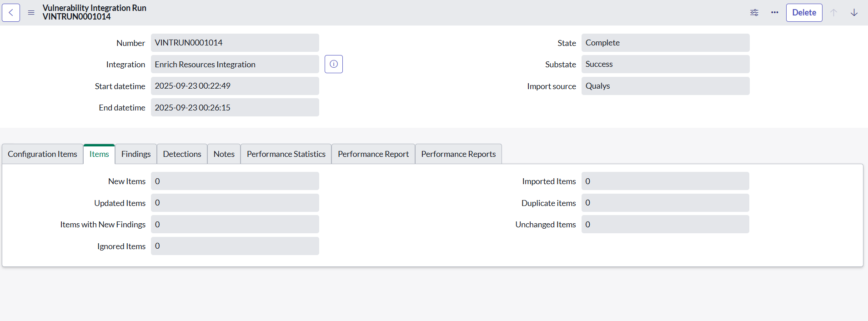Screen dimensions: 868x321
Task: Click the Ignored Items value field
Action: click(x=235, y=246)
